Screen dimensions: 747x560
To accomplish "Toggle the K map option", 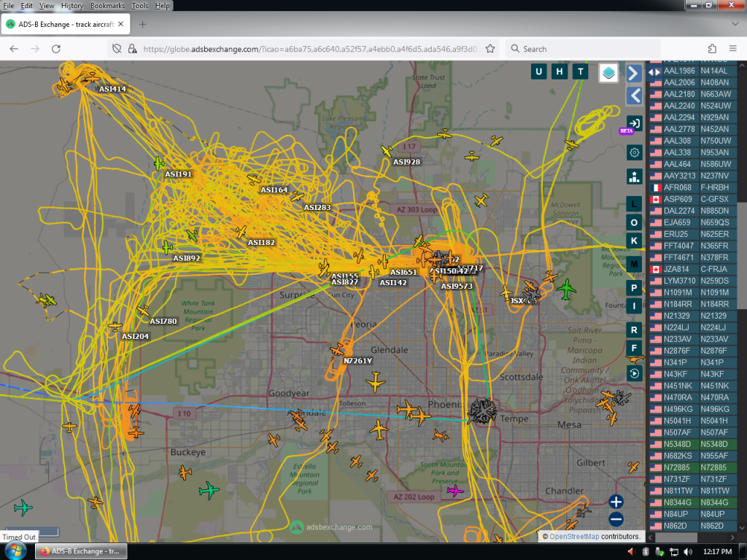I will (634, 241).
